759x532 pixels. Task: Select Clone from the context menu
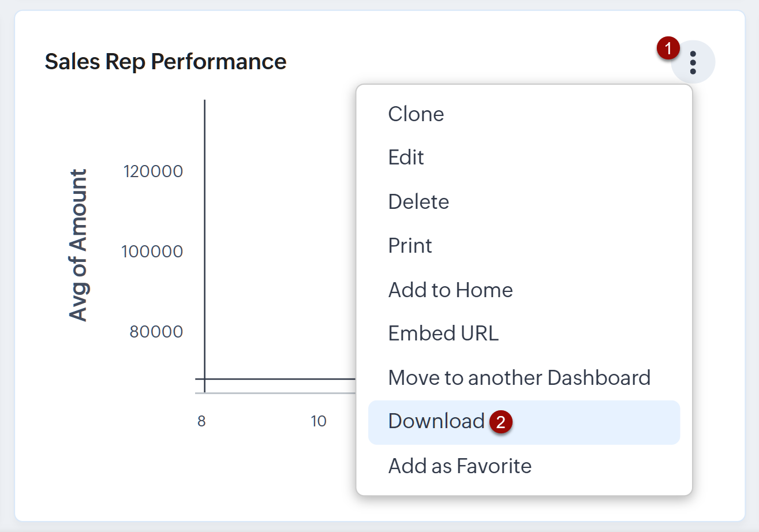coord(416,114)
